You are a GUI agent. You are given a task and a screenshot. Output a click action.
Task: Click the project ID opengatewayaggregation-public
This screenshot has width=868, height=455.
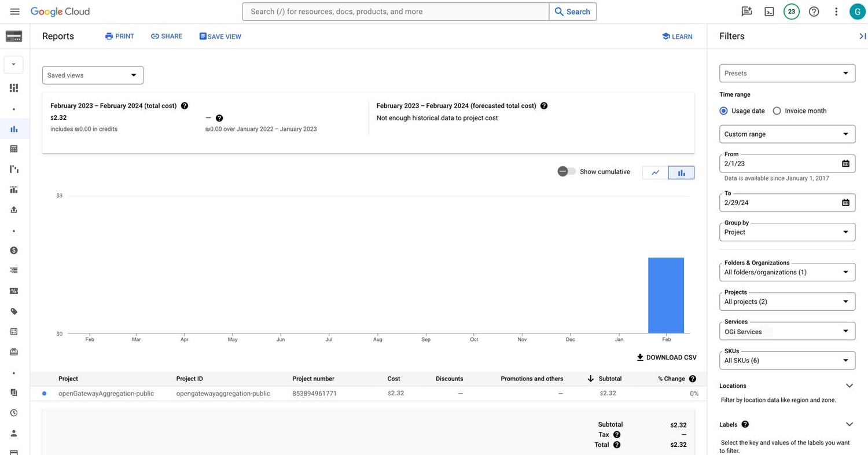pos(223,393)
